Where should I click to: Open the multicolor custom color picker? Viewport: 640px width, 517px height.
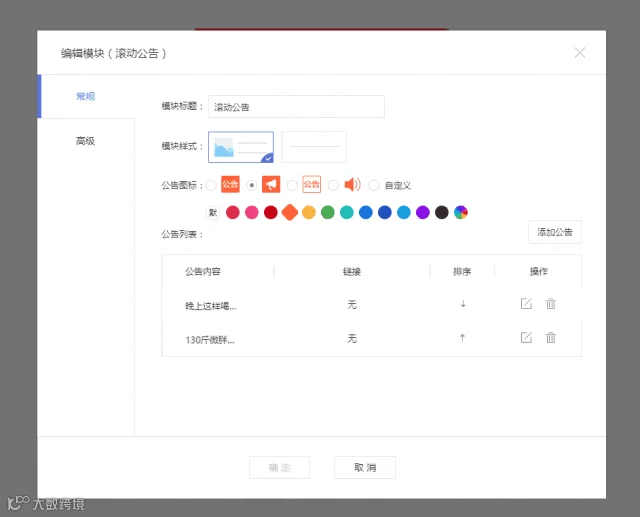461,212
